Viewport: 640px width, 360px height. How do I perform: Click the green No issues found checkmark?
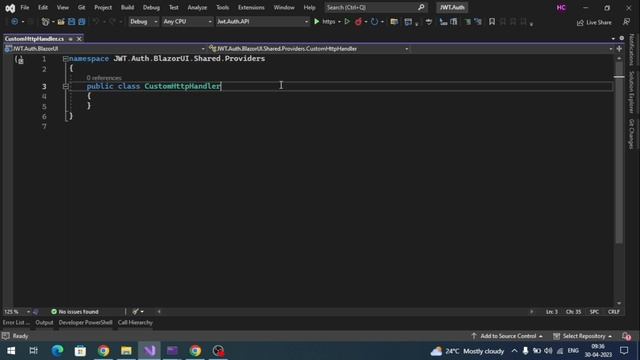[x=53, y=311]
